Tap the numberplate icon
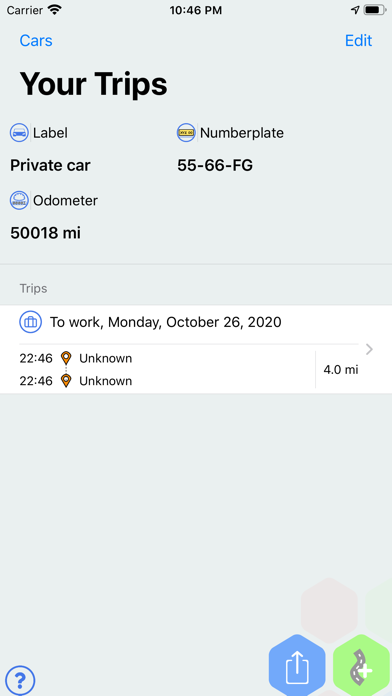Viewport: 392px width, 696px height. click(x=186, y=133)
